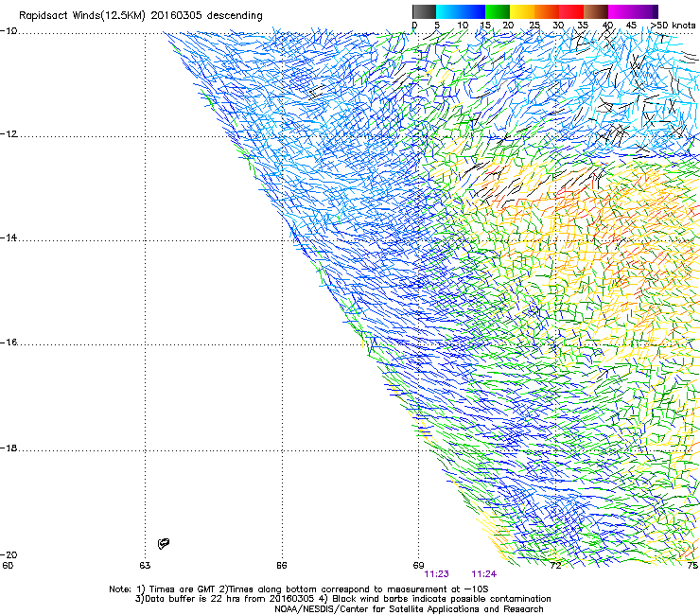
Task: Click the '-18' latitude axis label
Action: coord(9,448)
